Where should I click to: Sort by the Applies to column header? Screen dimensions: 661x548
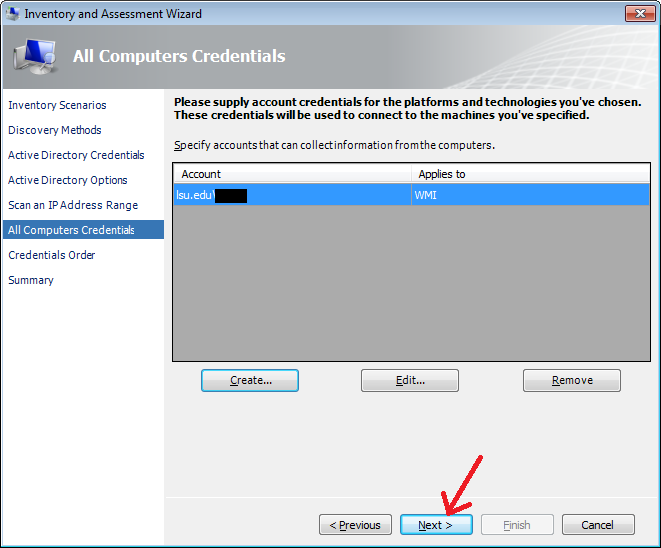530,174
